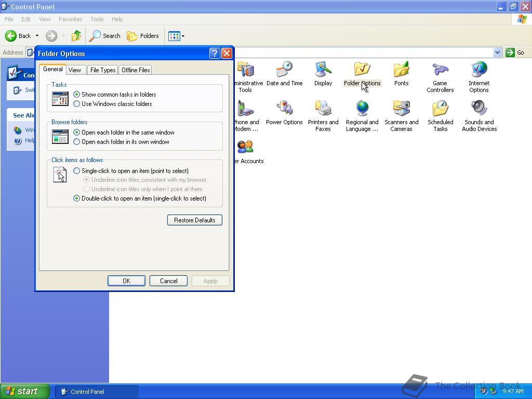Click the Up folder toolbar icon
This screenshot has height=399, width=532.
click(76, 36)
